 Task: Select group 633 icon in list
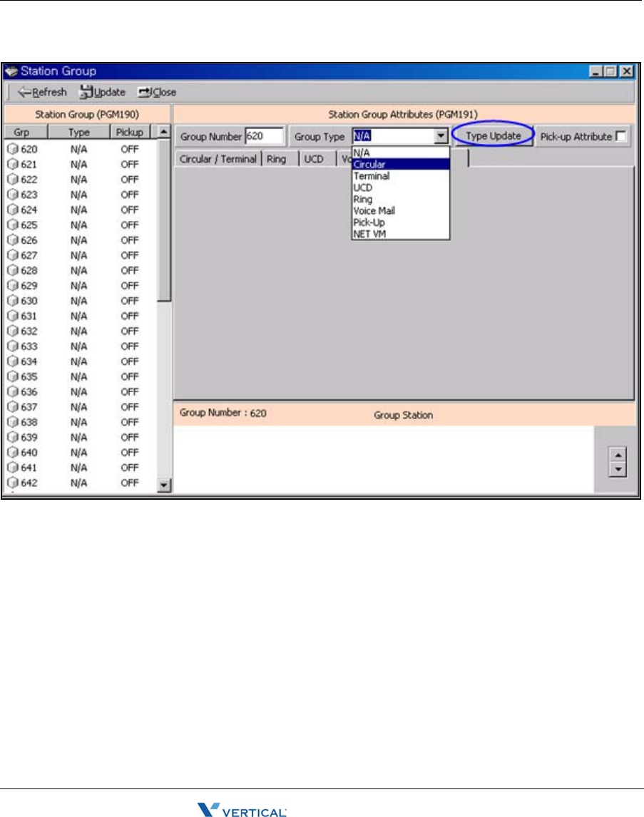point(13,346)
